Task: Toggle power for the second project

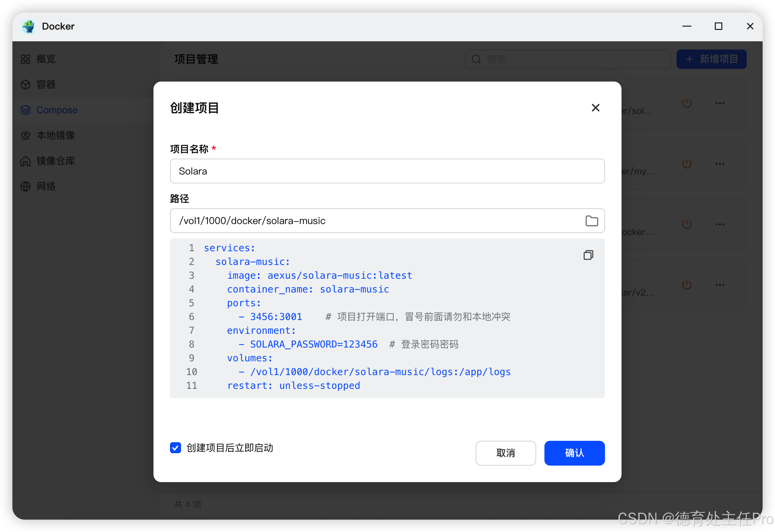Action: click(x=687, y=164)
